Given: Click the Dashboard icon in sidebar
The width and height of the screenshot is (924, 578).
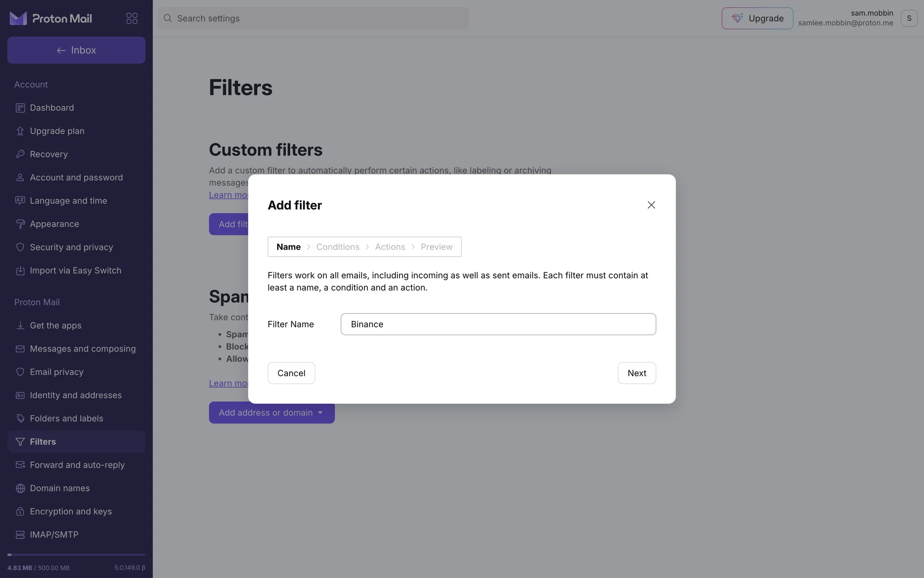Looking at the screenshot, I should pyautogui.click(x=20, y=108).
